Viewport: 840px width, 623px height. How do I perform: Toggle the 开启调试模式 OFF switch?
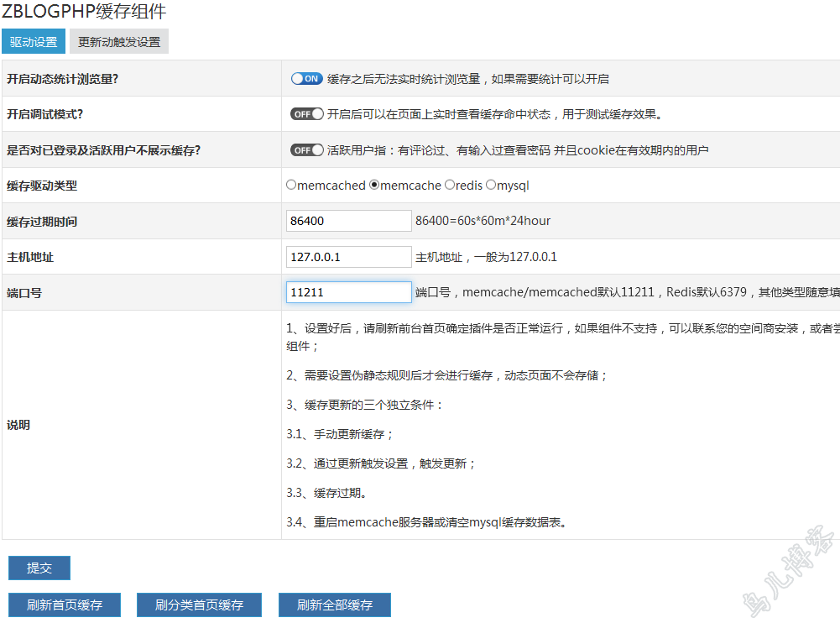click(307, 114)
